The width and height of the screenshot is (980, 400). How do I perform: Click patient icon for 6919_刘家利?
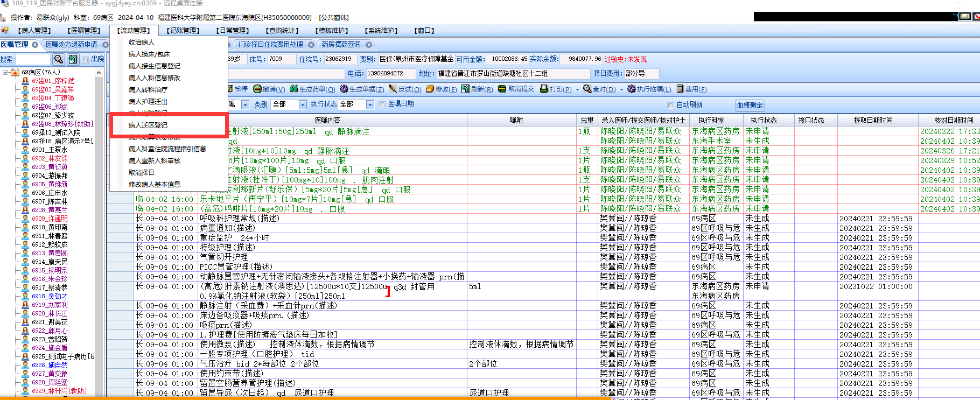pyautogui.click(x=25, y=305)
